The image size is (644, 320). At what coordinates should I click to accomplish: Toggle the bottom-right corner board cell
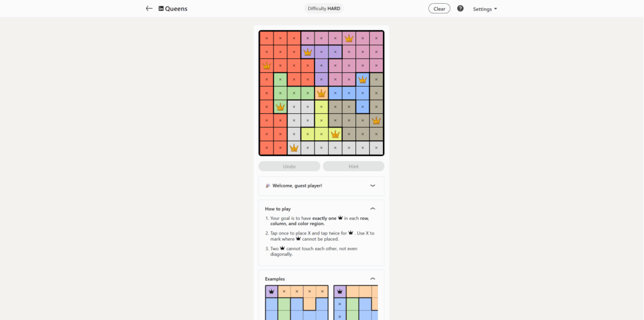point(376,148)
